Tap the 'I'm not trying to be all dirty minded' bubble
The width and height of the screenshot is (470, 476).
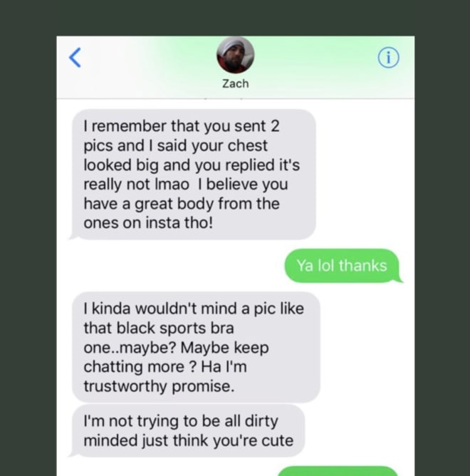pyautogui.click(x=188, y=430)
